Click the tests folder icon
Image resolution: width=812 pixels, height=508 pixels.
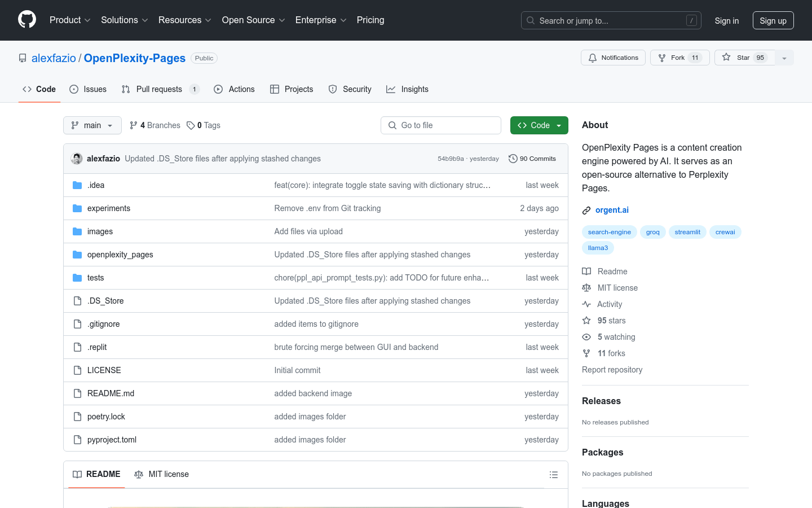pos(77,278)
